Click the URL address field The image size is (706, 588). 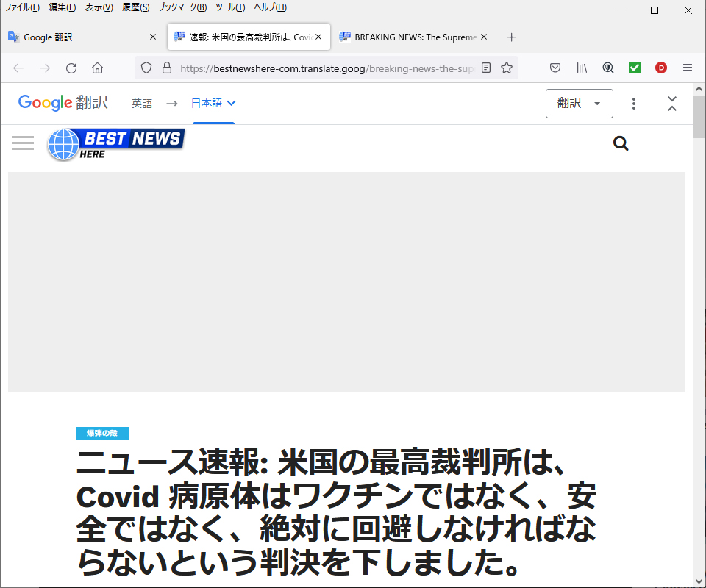tap(327, 68)
